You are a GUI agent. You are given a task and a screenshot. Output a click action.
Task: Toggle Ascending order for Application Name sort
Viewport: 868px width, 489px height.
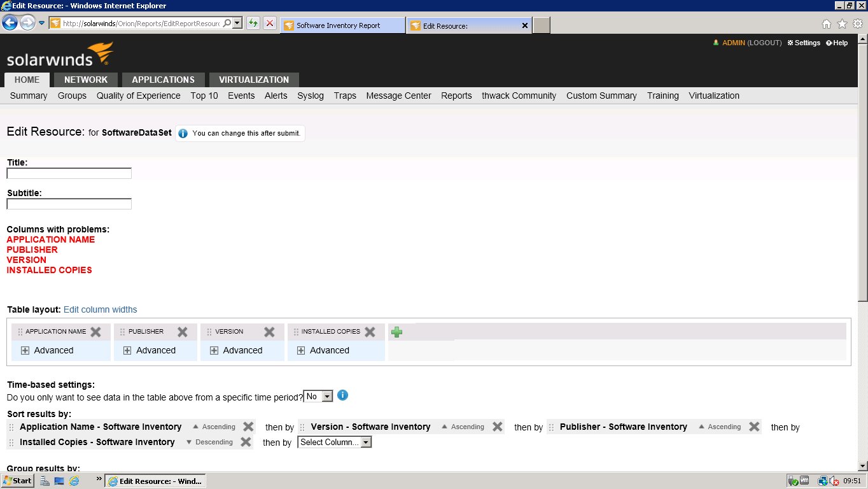coord(214,427)
